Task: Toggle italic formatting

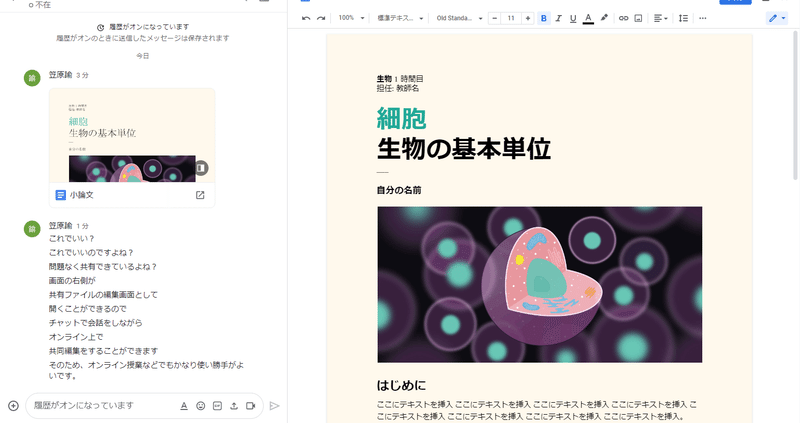Action: [558, 18]
